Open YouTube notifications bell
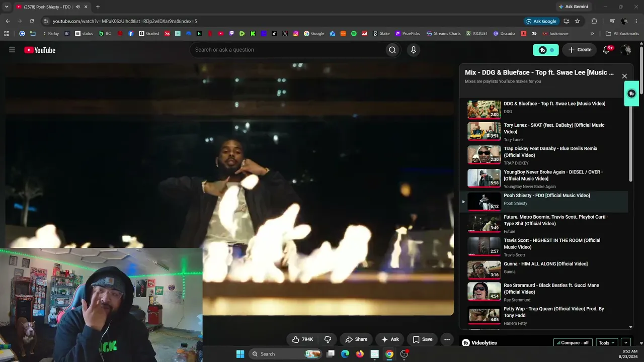 coord(607,50)
